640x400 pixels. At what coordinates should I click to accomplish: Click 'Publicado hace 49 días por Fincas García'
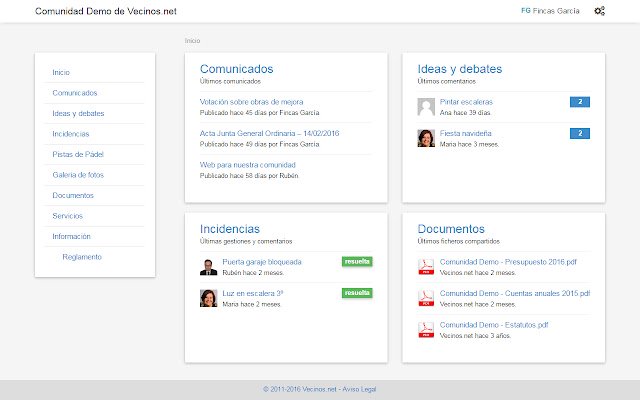click(x=259, y=144)
